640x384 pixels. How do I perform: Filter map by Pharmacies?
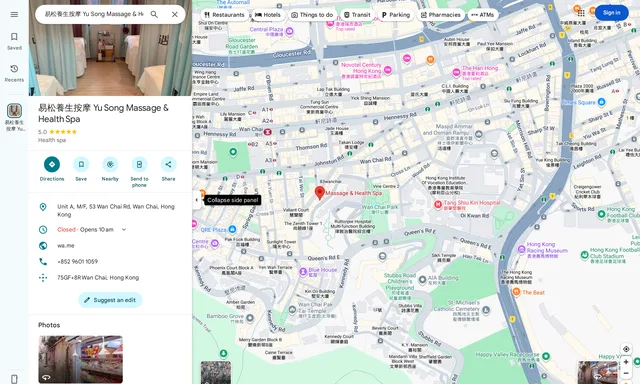pyautogui.click(x=441, y=15)
